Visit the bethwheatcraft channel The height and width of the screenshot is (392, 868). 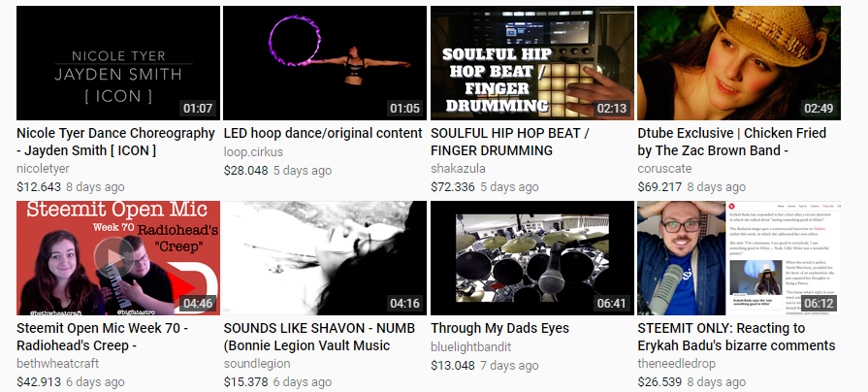tap(57, 363)
